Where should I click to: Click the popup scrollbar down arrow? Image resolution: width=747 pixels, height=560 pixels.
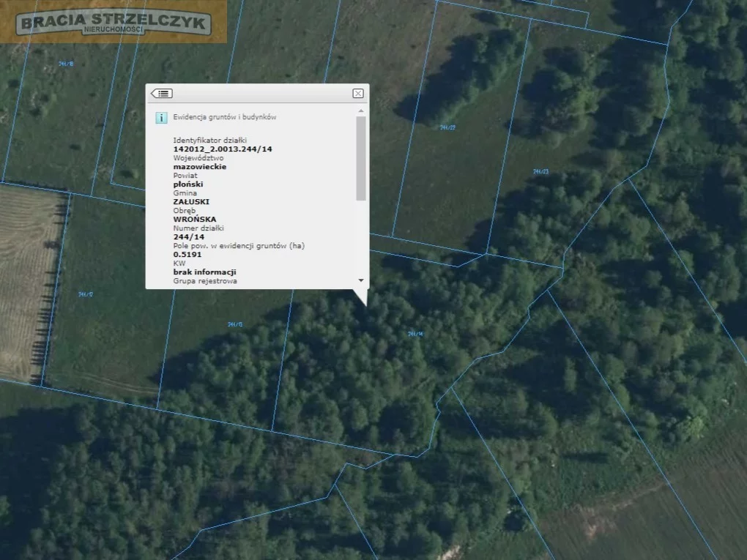(360, 280)
